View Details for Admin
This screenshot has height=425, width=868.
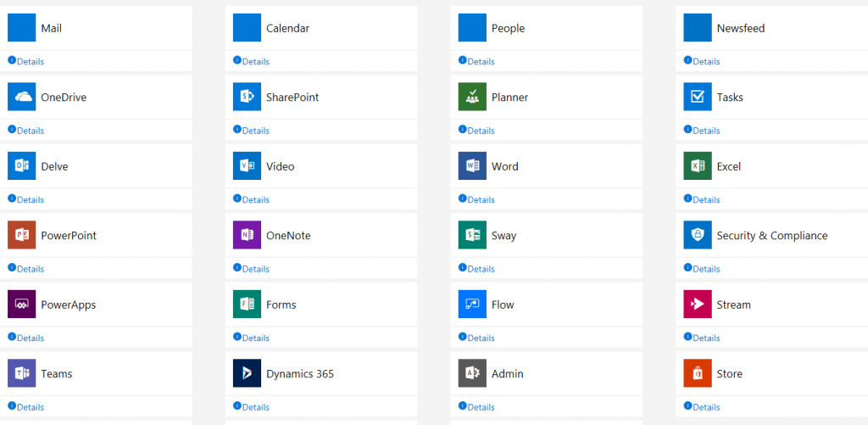click(x=476, y=406)
